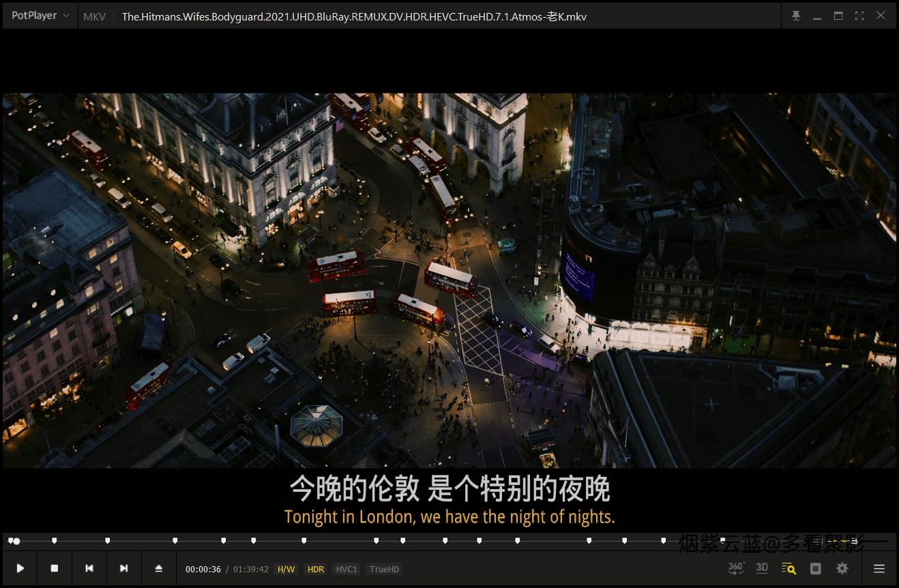
Task: Open the PotPlayer dropdown menu
Action: coord(39,15)
